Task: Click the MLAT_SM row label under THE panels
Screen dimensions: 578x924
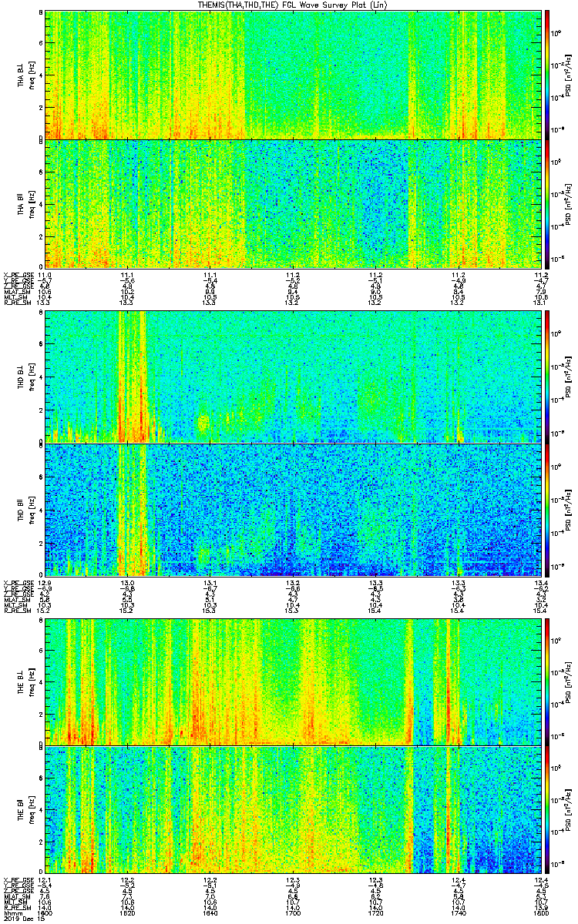Action: coord(18,896)
